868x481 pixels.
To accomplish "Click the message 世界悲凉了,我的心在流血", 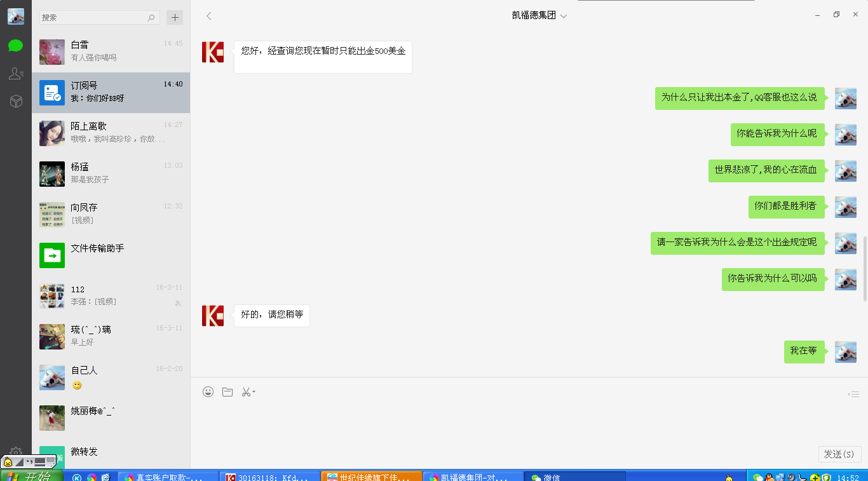I will [x=766, y=170].
